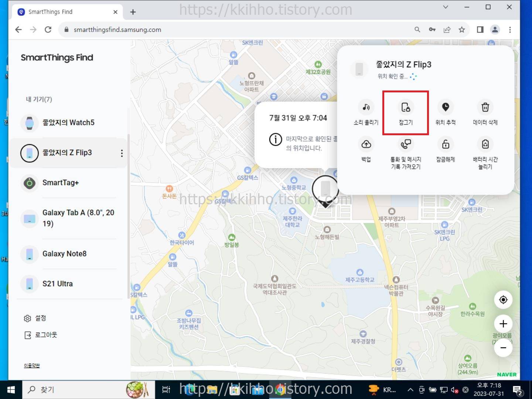532x399 pixels.
Task: Click 내 기기(7) heading
Action: (x=39, y=99)
